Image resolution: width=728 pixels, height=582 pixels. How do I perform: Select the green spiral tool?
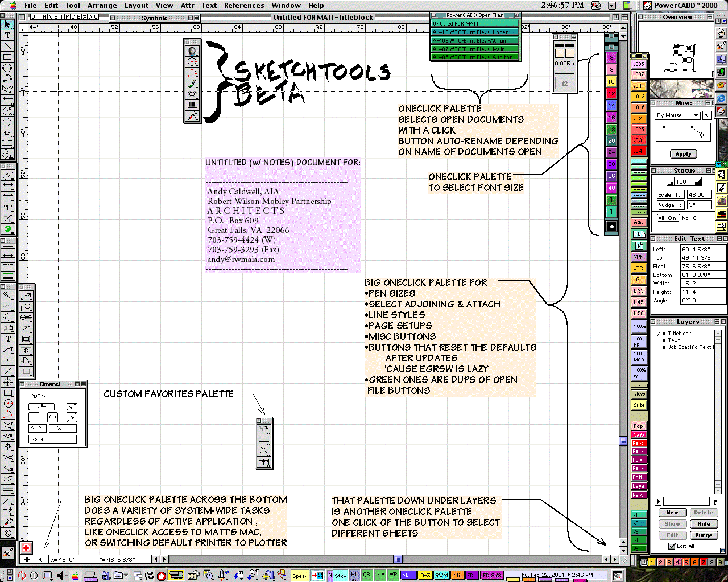click(x=8, y=229)
